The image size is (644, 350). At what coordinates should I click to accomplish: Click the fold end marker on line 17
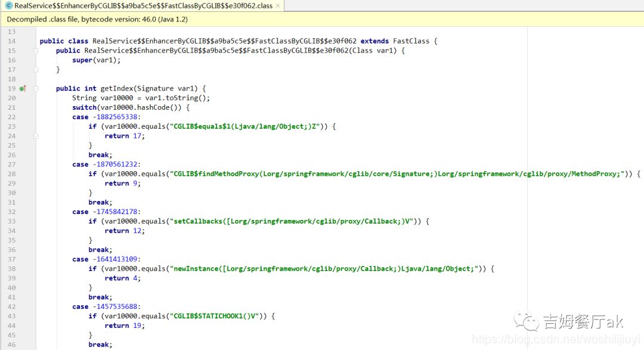(36, 69)
